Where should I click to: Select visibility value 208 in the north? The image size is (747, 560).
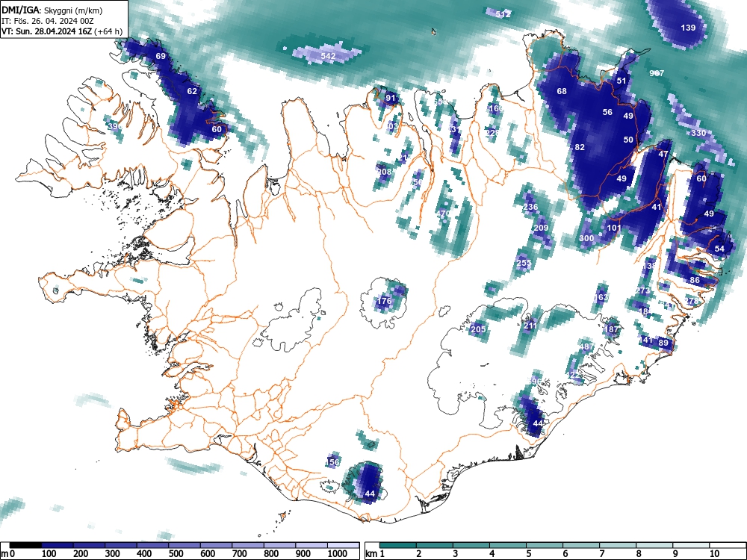[x=384, y=172]
